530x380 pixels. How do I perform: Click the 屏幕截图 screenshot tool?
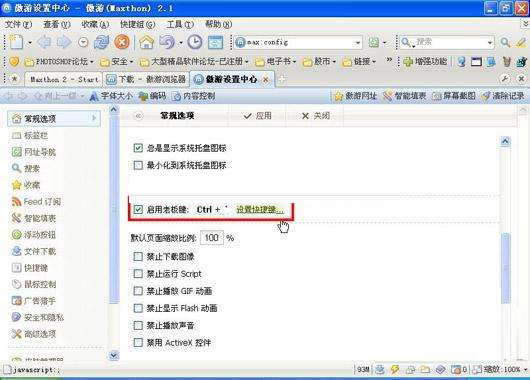[x=454, y=96]
